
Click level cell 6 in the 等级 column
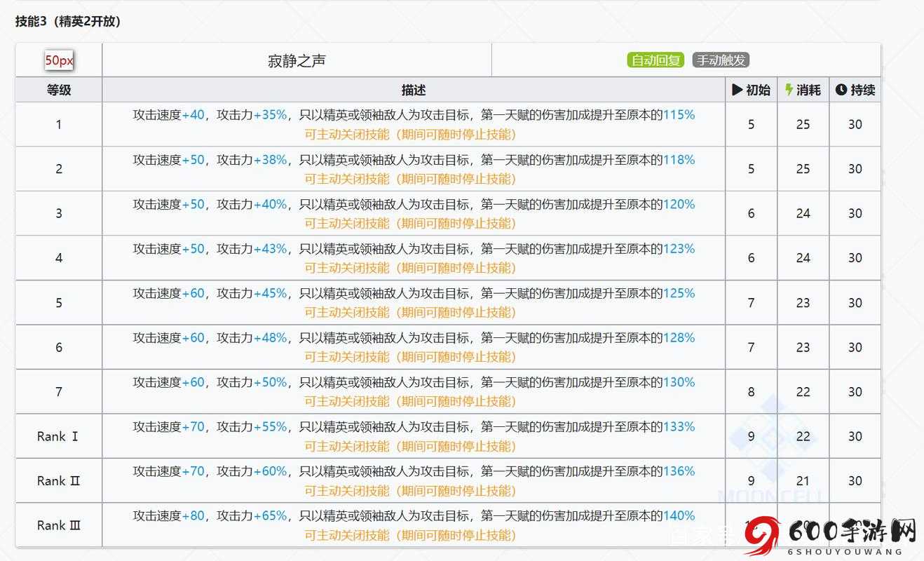tap(59, 347)
